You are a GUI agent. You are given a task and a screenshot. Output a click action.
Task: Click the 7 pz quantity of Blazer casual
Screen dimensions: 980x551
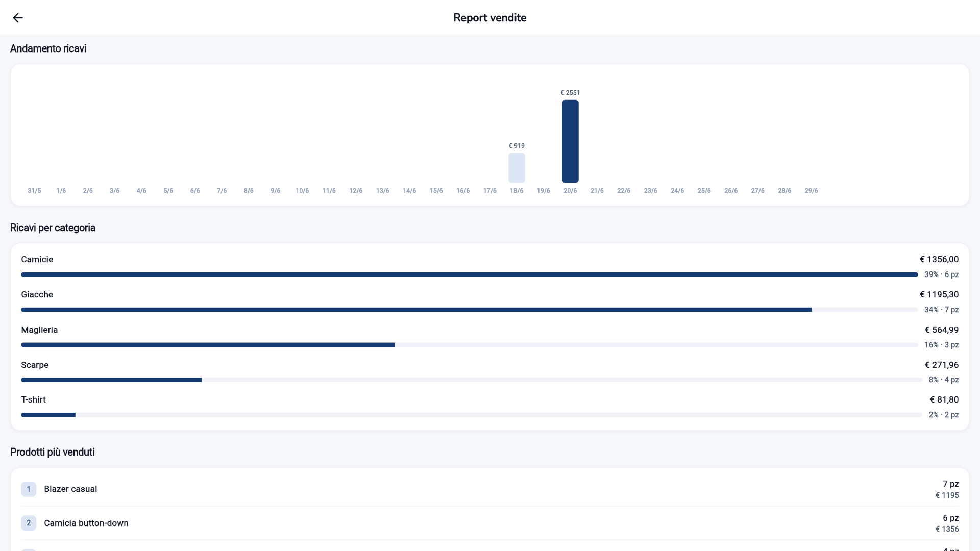951,484
